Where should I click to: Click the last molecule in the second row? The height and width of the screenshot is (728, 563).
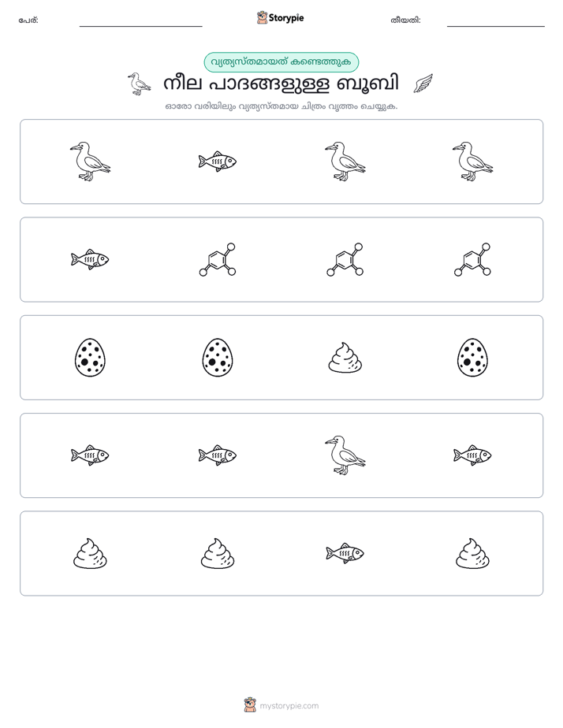click(472, 259)
